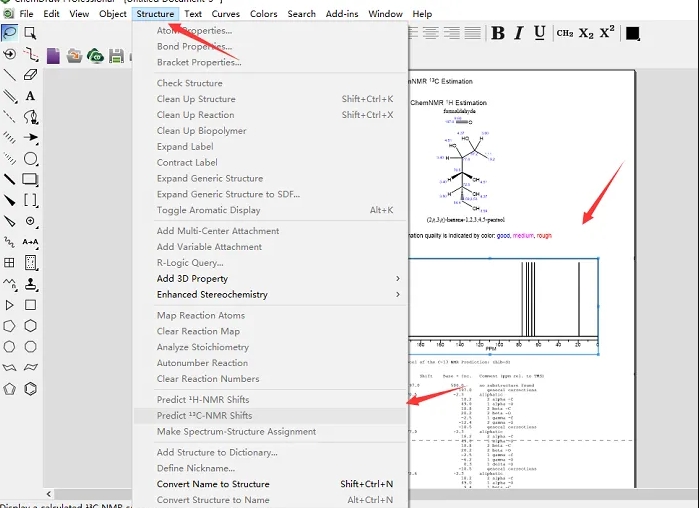Toggle Bold text formatting

pos(498,34)
